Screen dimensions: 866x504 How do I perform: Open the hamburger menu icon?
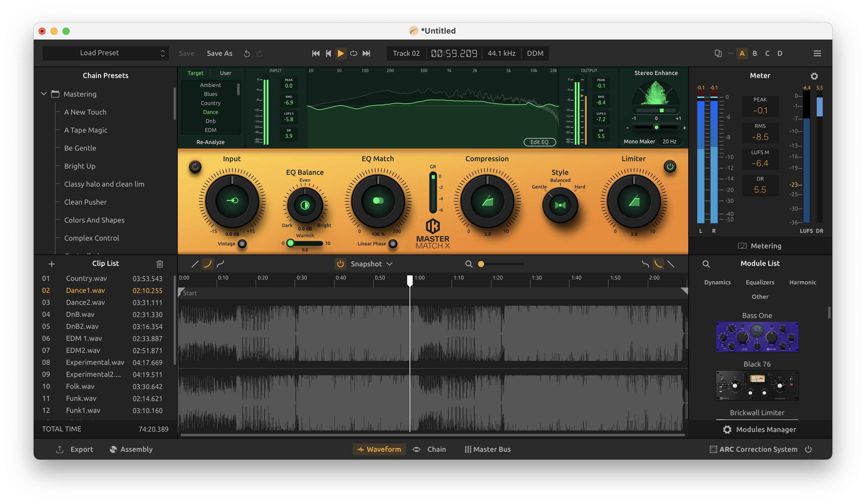(x=817, y=53)
